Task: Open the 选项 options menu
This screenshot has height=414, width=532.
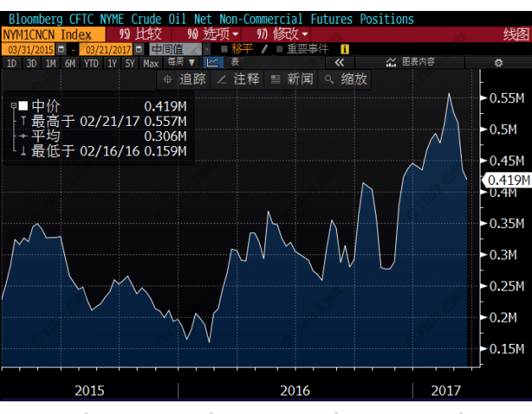Action: [213, 34]
